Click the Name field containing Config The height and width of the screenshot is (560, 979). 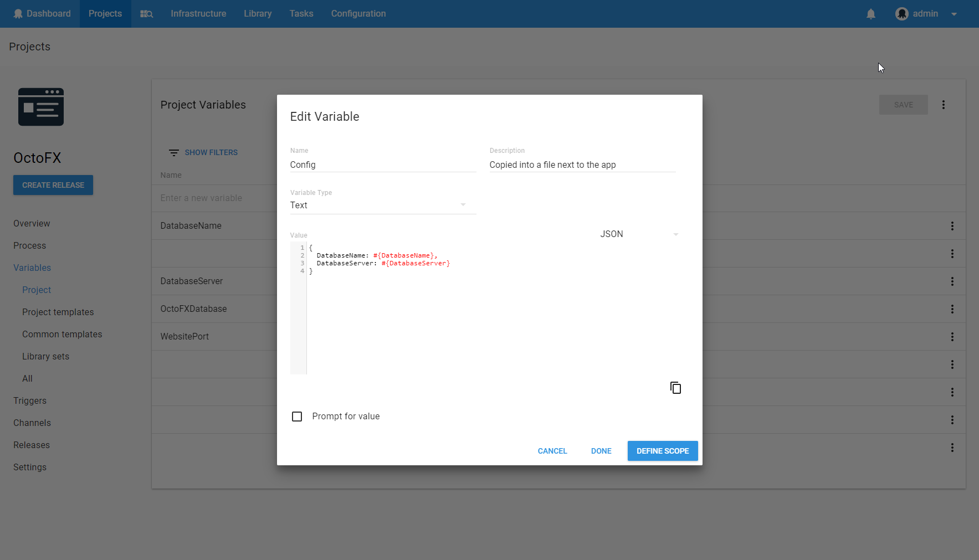(x=382, y=165)
